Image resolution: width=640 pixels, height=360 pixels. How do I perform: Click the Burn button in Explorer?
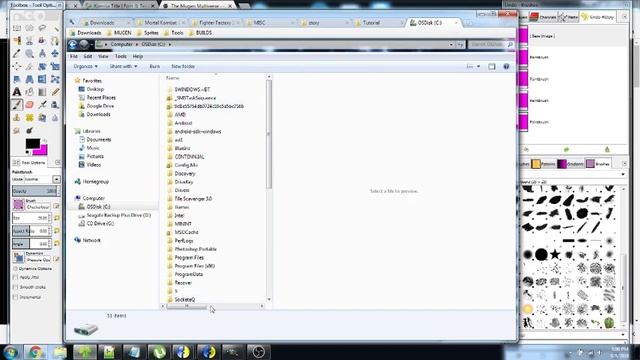click(x=155, y=66)
